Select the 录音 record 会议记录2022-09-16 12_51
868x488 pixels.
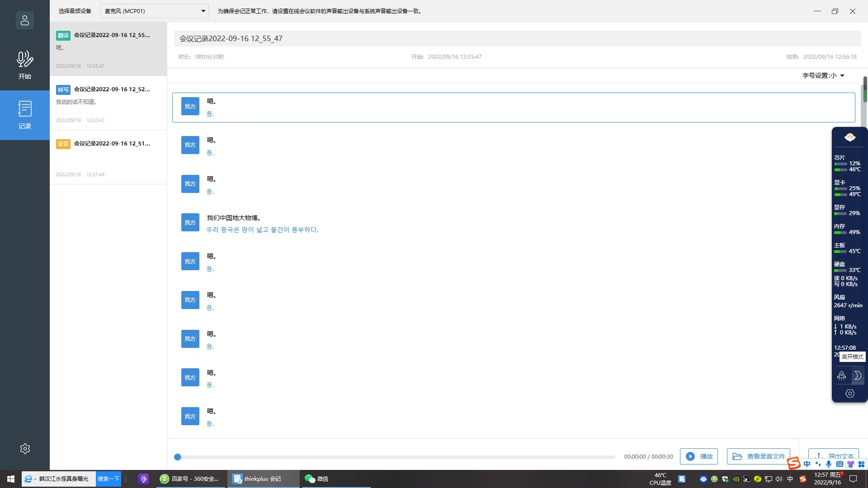pyautogui.click(x=108, y=157)
